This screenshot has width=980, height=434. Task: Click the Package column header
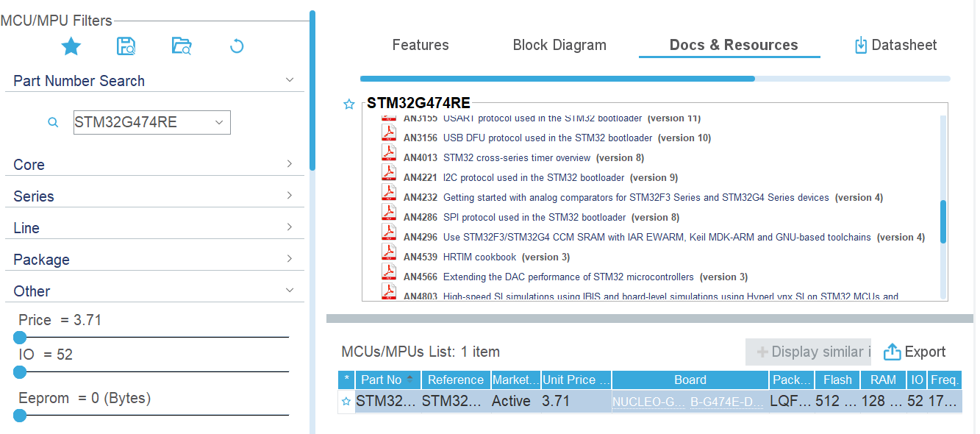792,380
